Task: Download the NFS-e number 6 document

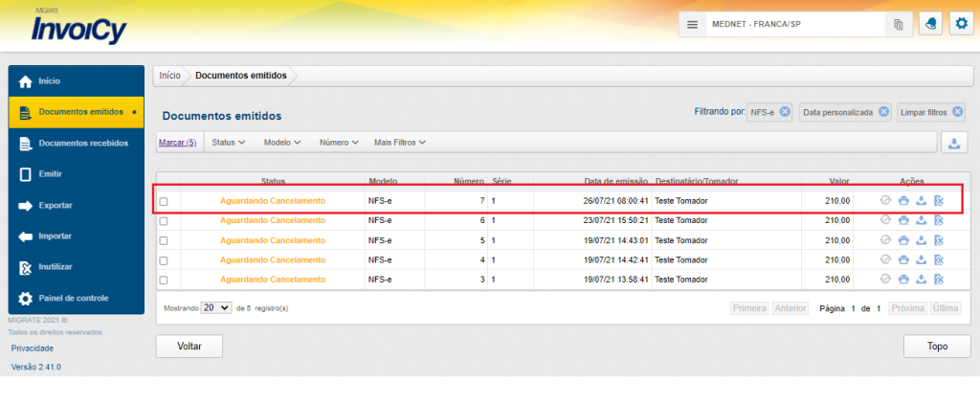Action: click(x=921, y=221)
